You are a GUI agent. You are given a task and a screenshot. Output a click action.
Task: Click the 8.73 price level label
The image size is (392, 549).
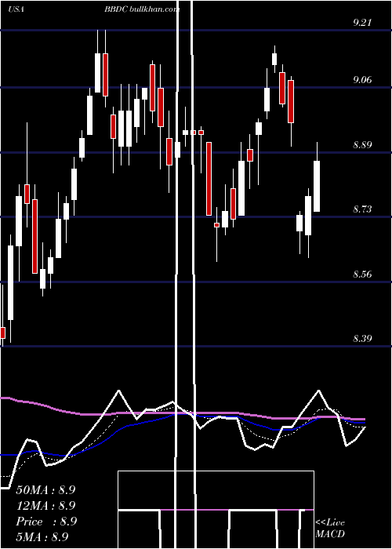(362, 209)
